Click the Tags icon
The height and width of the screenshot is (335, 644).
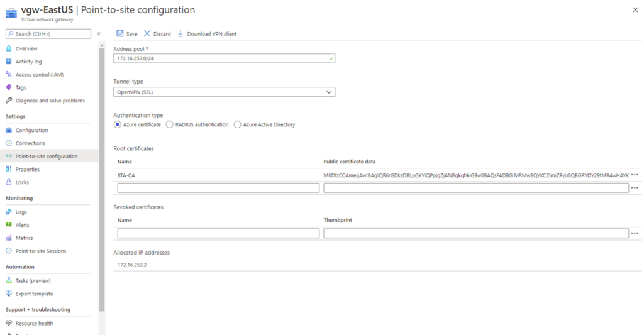pyautogui.click(x=9, y=87)
